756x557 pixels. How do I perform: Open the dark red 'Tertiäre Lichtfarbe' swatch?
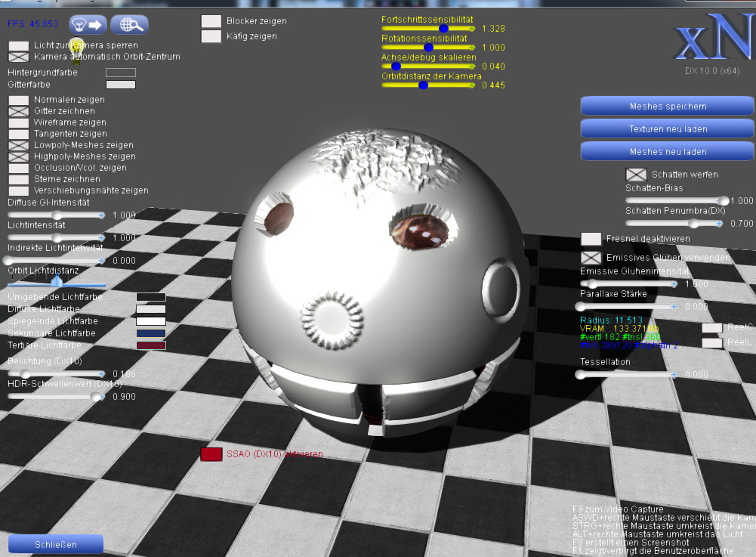click(x=151, y=345)
